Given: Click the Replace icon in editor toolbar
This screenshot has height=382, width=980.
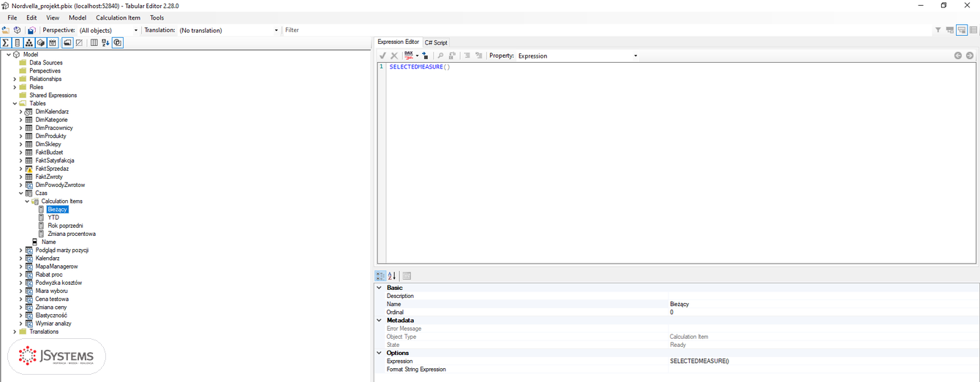Looking at the screenshot, I should pos(452,56).
